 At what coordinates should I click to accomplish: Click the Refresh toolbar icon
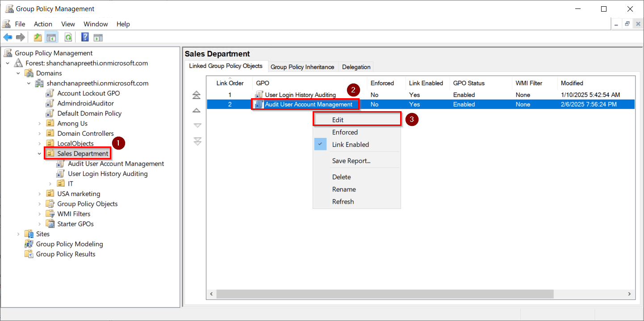pyautogui.click(x=68, y=37)
